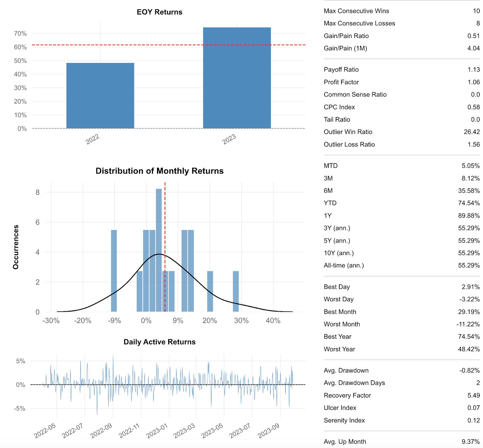Click the Outlier Win Ratio value 26.42
This screenshot has height=448, width=483.
click(x=472, y=132)
